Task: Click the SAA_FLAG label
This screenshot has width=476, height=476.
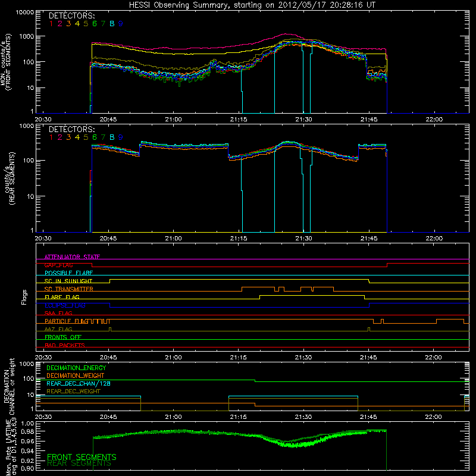Action: tap(58, 313)
